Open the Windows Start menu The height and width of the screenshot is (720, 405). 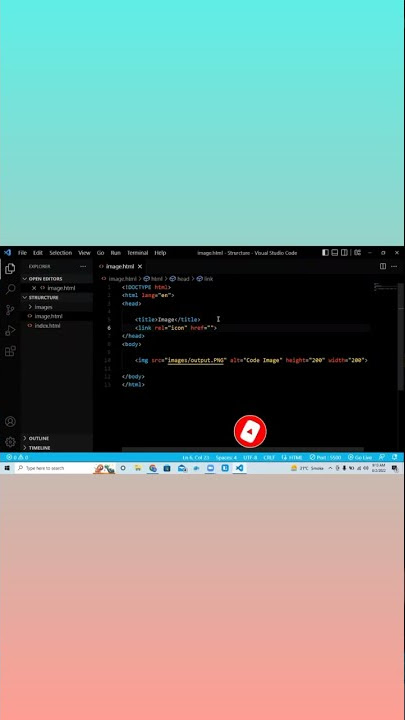coord(7,468)
